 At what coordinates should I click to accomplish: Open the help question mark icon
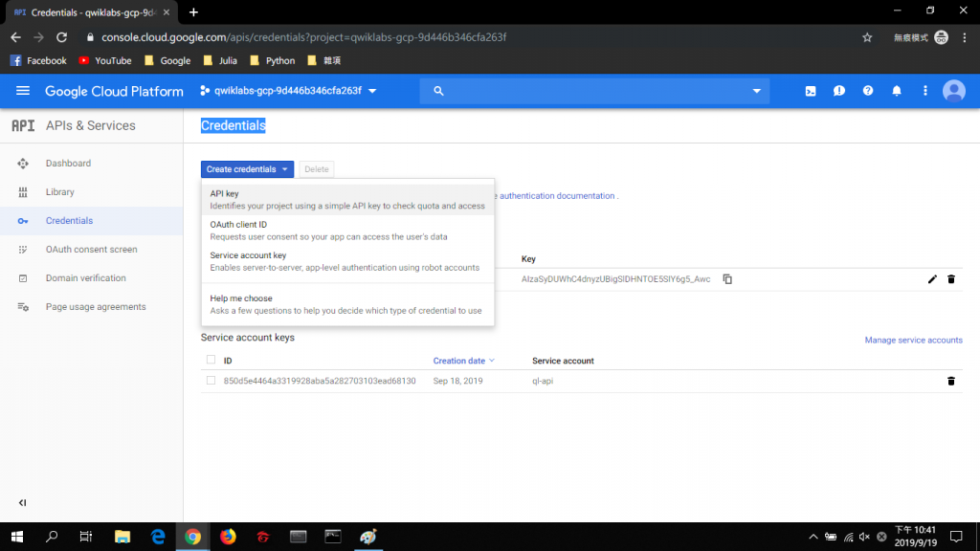[x=868, y=91]
